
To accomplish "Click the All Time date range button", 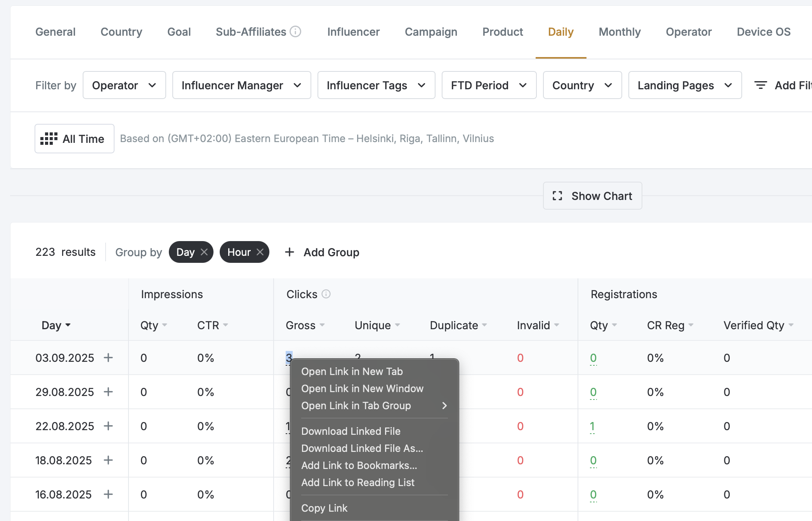I will pyautogui.click(x=75, y=139).
